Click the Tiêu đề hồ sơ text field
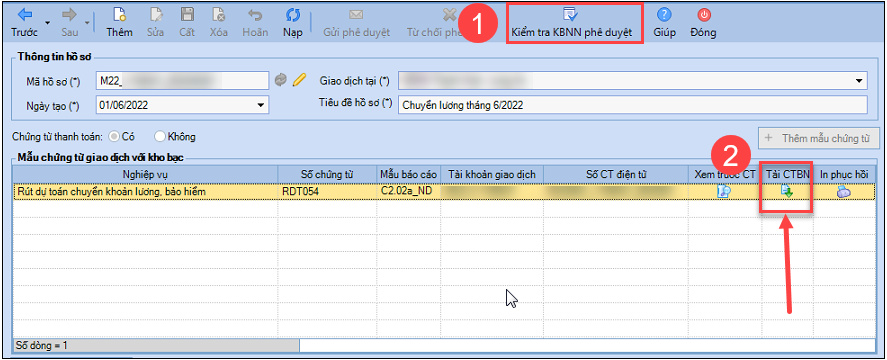The image size is (887, 360). (632, 105)
